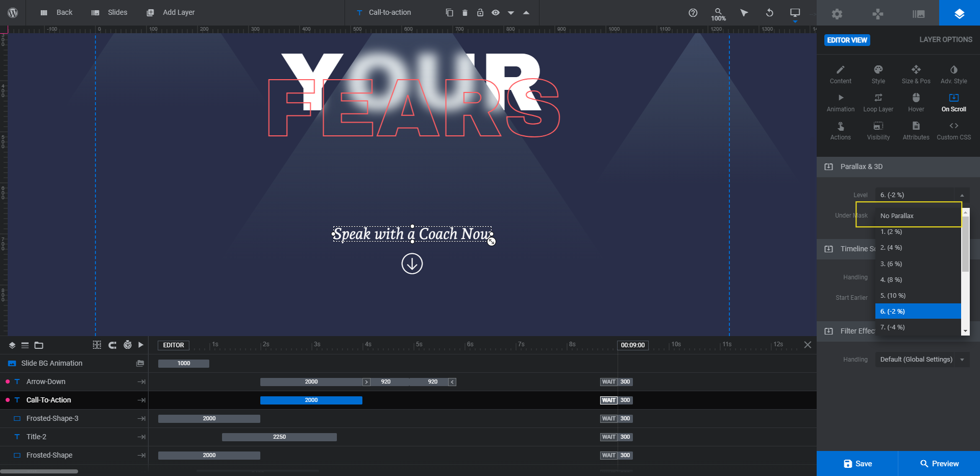Viewport: 980px width, 476px height.
Task: Move layer down with arrow icon
Action: point(510,13)
